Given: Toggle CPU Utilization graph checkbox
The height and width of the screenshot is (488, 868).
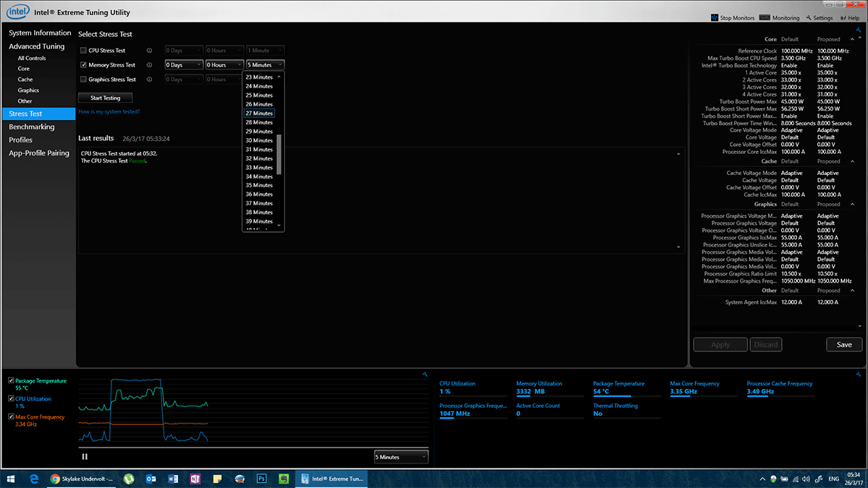Looking at the screenshot, I should (11, 399).
